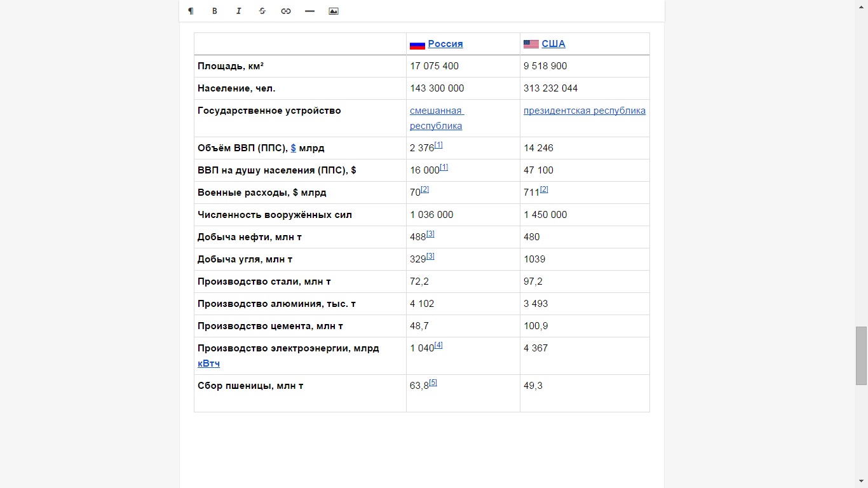Select the value 47 100
Image resolution: width=868 pixels, height=488 pixels.
pyautogui.click(x=539, y=170)
